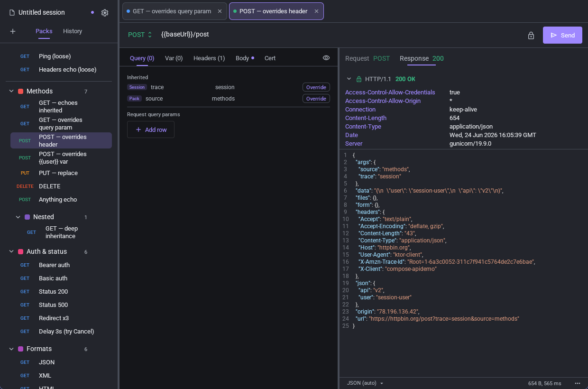Open Status 500 request

click(61, 305)
